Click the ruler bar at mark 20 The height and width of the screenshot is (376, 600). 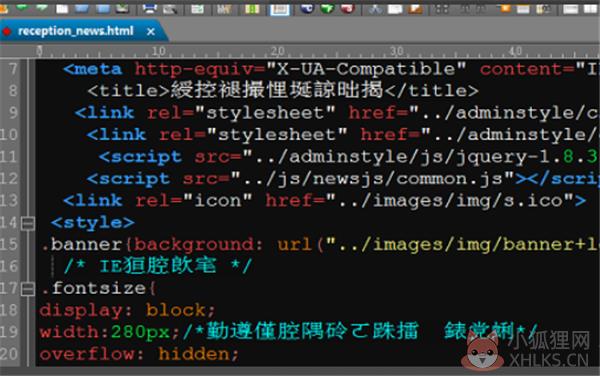click(x=278, y=51)
